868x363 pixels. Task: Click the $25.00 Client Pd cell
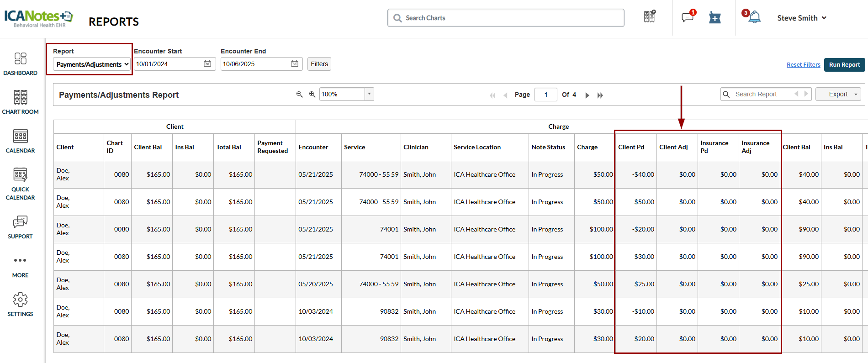pyautogui.click(x=636, y=284)
